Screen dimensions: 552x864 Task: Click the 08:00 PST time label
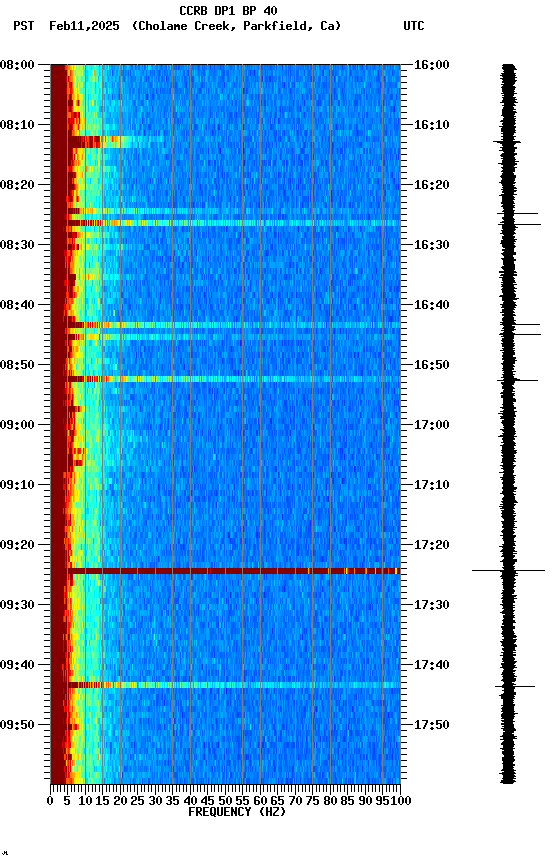coord(17,65)
